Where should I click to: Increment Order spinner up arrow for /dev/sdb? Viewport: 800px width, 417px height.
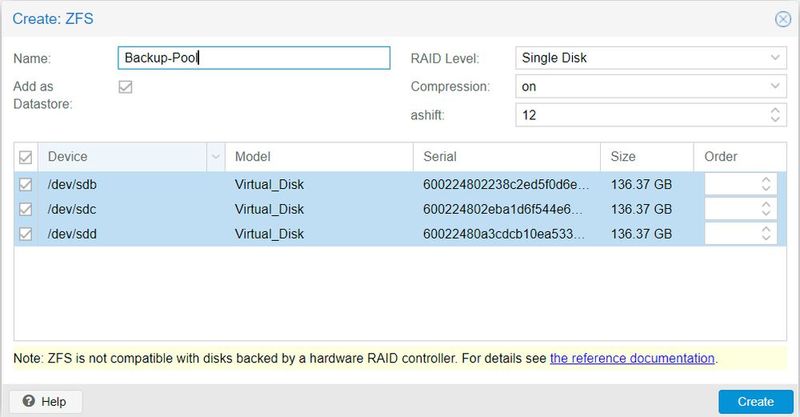point(766,180)
